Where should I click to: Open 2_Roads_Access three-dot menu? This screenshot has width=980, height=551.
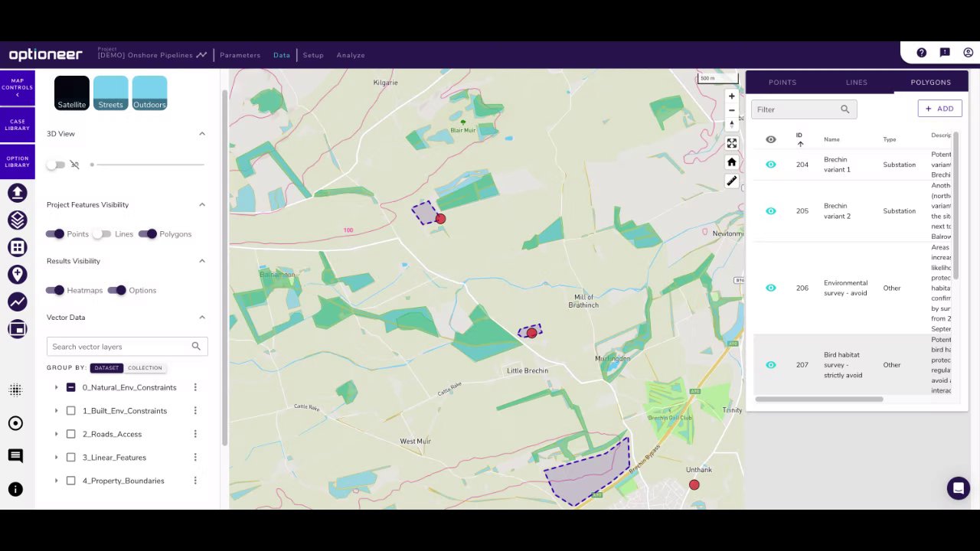[195, 434]
